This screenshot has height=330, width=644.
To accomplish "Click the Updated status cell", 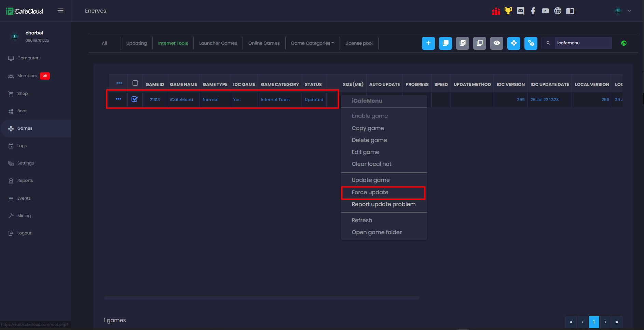I will click(314, 100).
